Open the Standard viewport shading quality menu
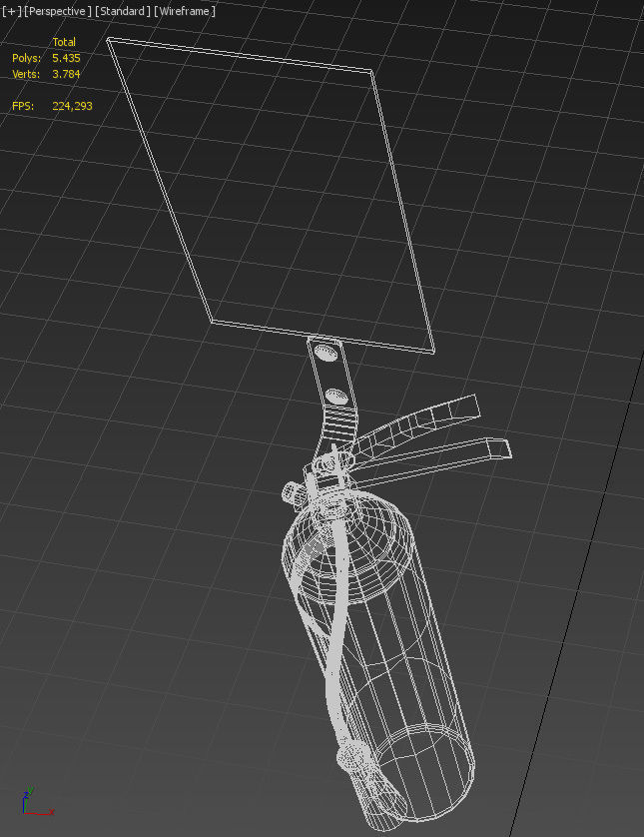The width and height of the screenshot is (644, 837). click(x=123, y=11)
